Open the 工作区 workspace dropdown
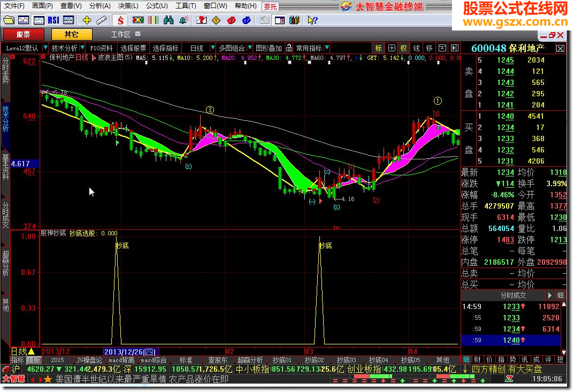The width and height of the screenshot is (574, 392). 137,34
